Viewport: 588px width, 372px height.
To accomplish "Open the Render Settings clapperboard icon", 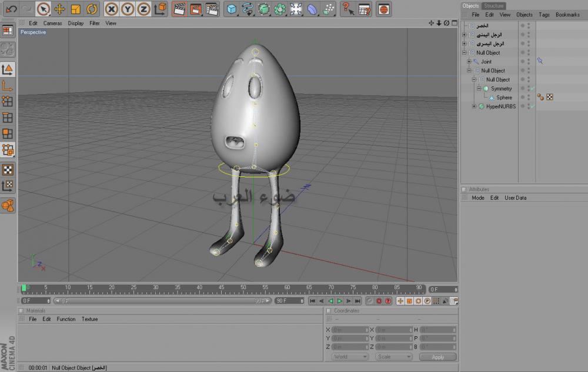I will [x=212, y=9].
